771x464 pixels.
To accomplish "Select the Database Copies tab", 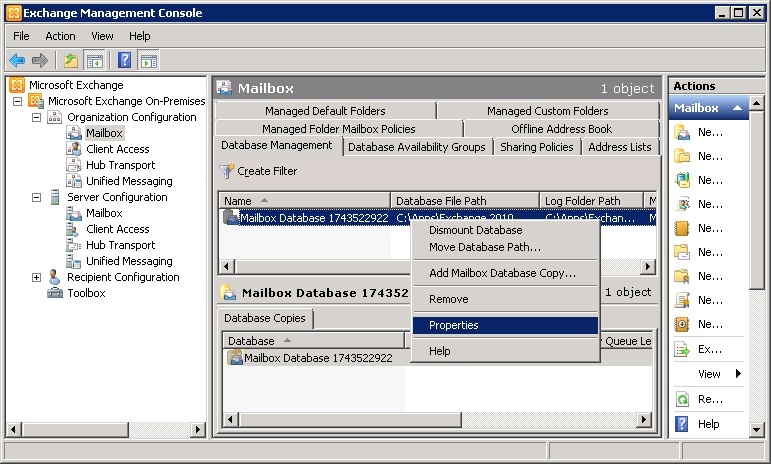I will coord(265,318).
